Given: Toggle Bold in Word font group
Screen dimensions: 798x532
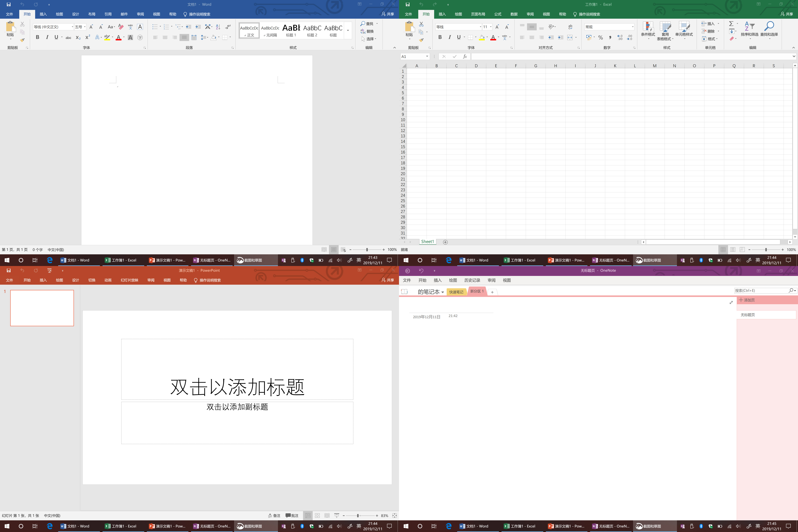Looking at the screenshot, I should 37,37.
